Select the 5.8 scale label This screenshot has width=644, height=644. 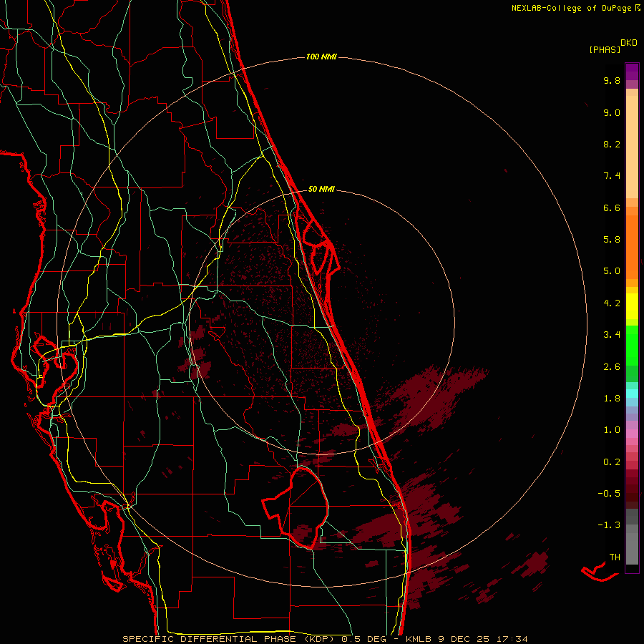point(612,240)
